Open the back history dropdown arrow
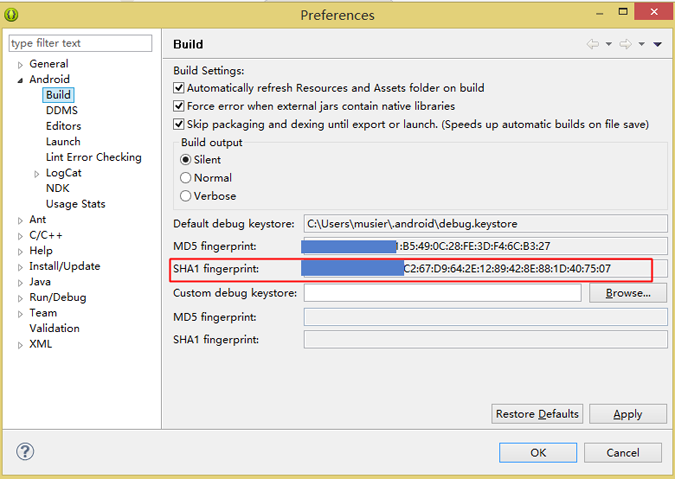 point(607,44)
